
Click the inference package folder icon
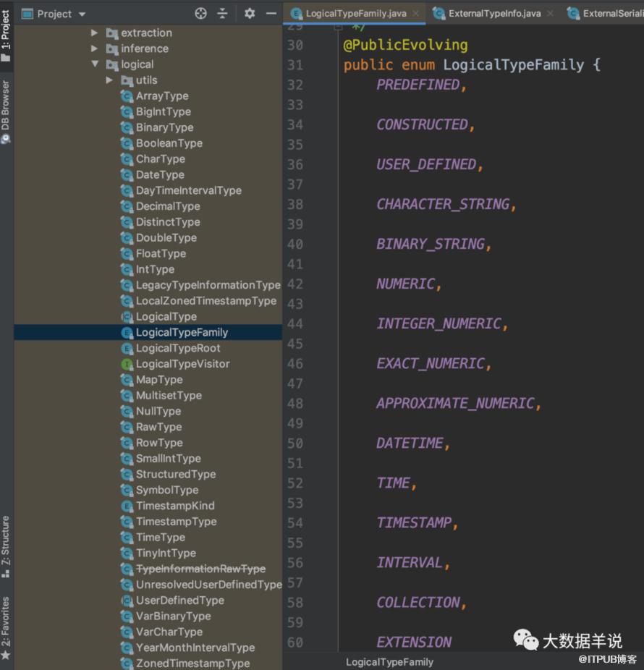pos(112,48)
